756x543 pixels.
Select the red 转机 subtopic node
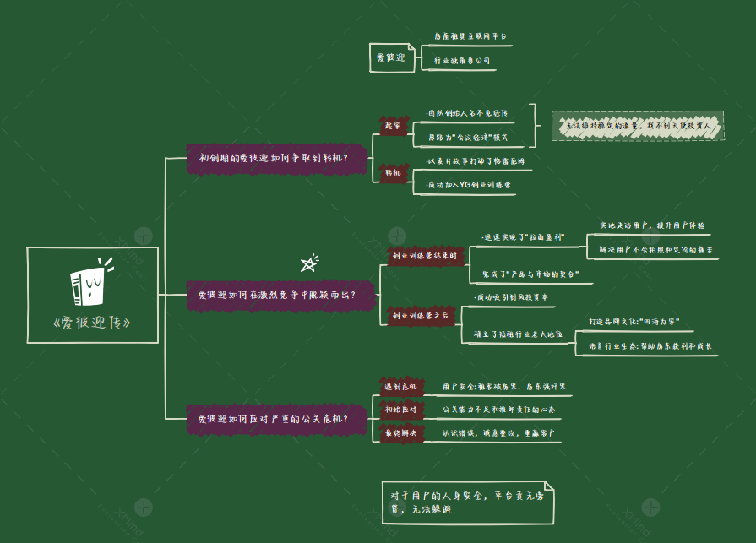393,173
